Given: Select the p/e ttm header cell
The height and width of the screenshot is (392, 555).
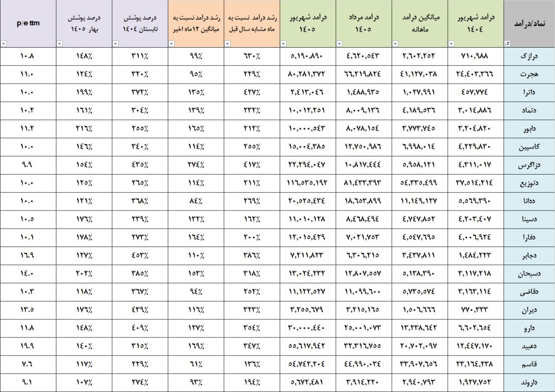Looking at the screenshot, I should click(x=28, y=24).
